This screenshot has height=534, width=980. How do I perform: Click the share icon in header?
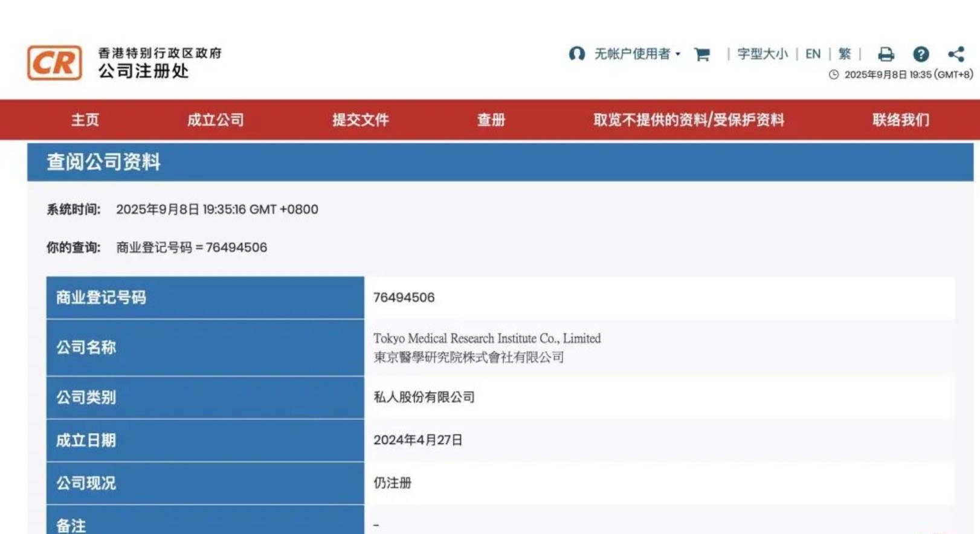[956, 55]
